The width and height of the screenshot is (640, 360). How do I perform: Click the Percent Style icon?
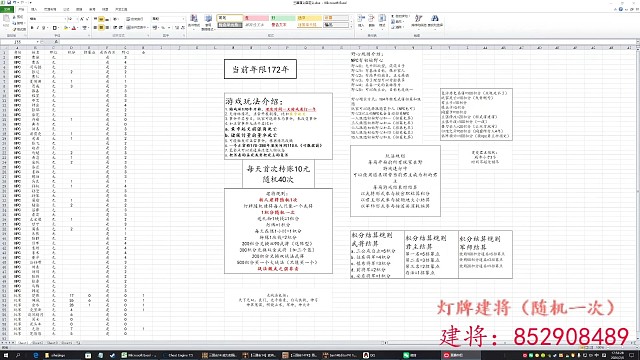coord(163,27)
